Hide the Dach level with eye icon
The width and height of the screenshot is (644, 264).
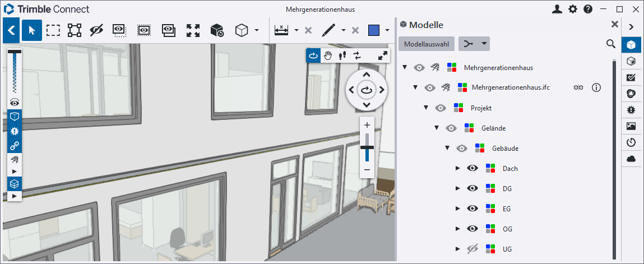tap(472, 168)
